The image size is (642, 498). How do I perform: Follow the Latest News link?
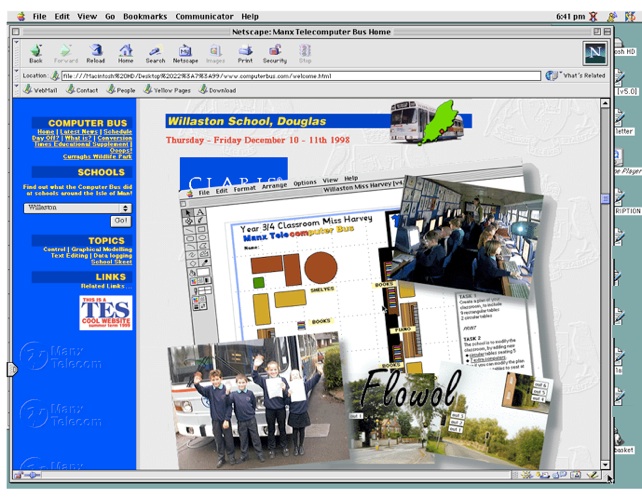coord(79,131)
